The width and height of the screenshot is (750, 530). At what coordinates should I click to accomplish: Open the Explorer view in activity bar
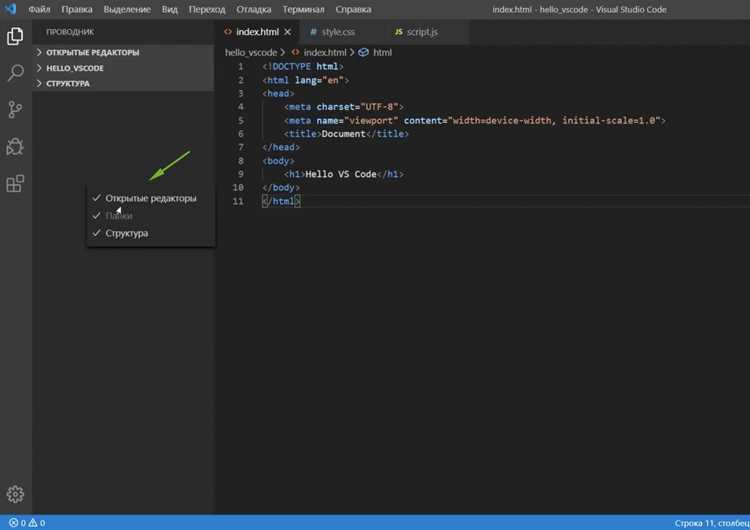(x=15, y=36)
